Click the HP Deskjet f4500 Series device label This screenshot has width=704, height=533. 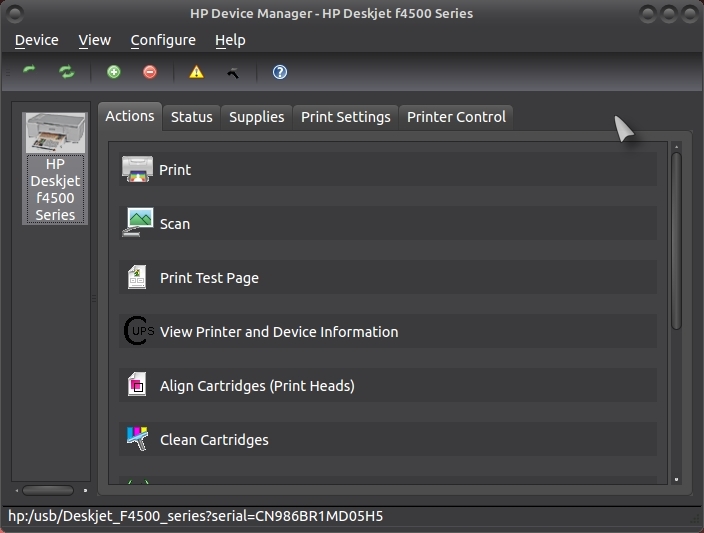click(x=55, y=189)
